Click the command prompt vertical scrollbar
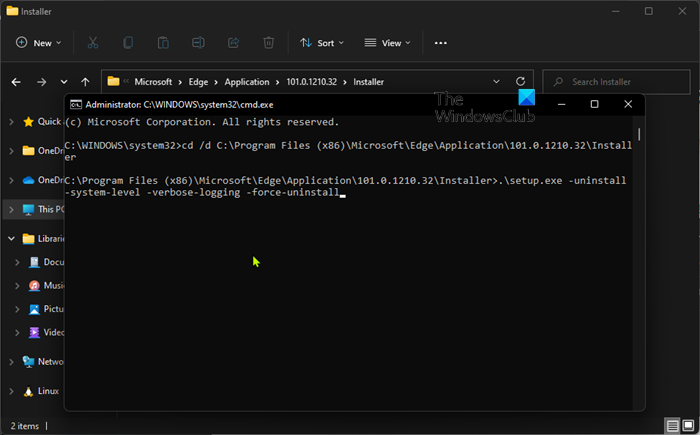700x435 pixels. [x=639, y=135]
